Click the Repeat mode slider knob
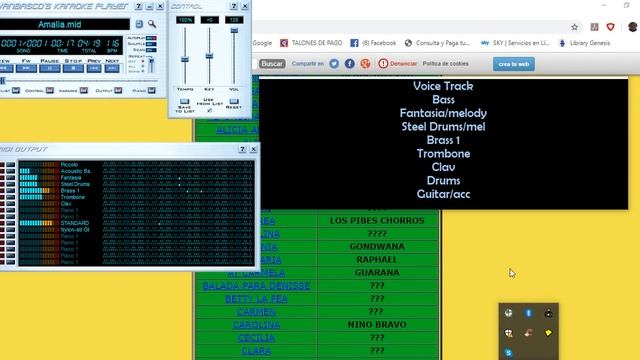The height and width of the screenshot is (360, 640). point(151,61)
